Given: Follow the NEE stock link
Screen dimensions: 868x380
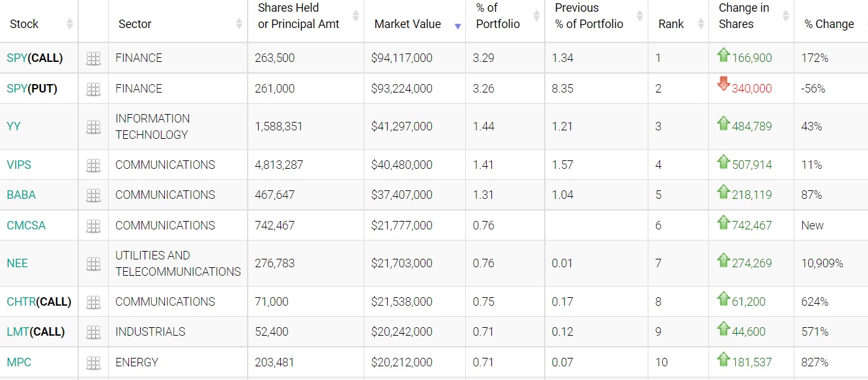Looking at the screenshot, I should tap(17, 263).
